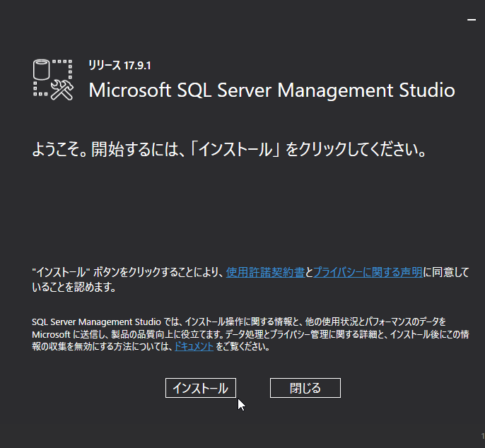This screenshot has height=448, width=485.
Task: Click the リリース 17.9.1 version label
Action: (119, 65)
